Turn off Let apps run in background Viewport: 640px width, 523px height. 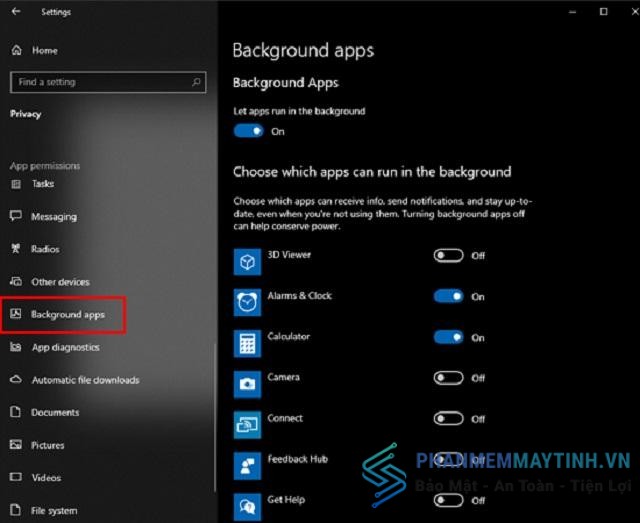pos(249,131)
